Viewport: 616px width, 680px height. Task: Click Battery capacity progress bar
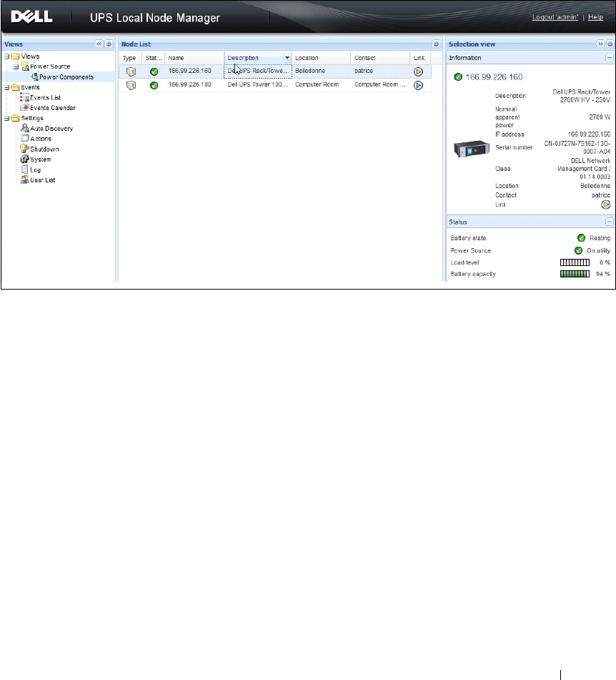pyautogui.click(x=575, y=274)
